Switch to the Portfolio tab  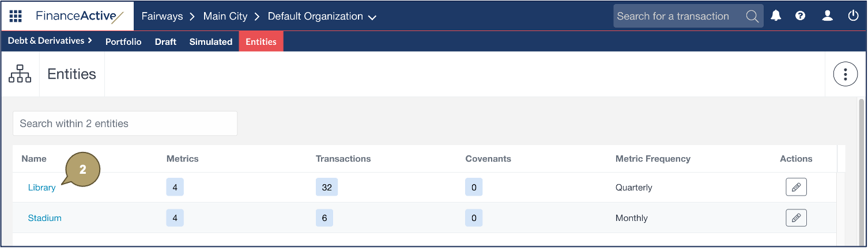click(x=123, y=41)
